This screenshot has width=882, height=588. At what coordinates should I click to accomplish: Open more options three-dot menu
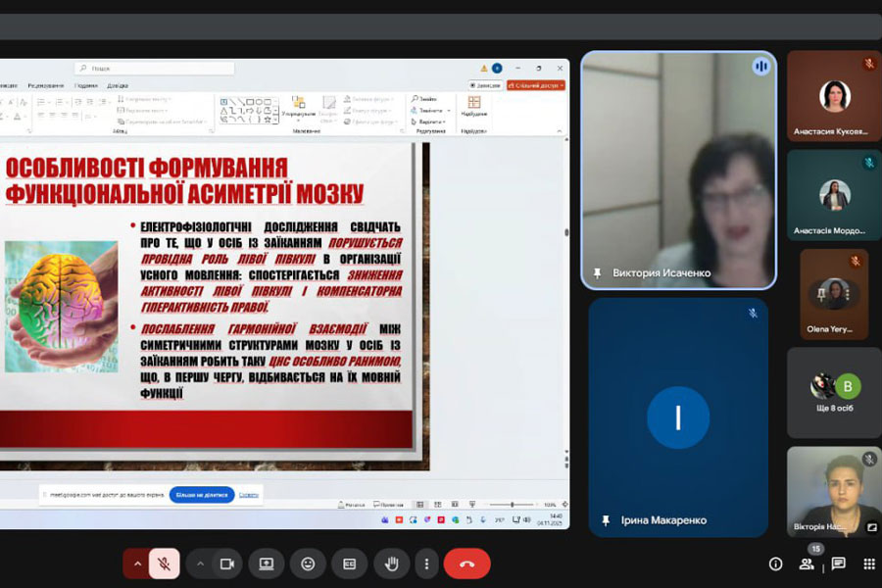click(425, 563)
